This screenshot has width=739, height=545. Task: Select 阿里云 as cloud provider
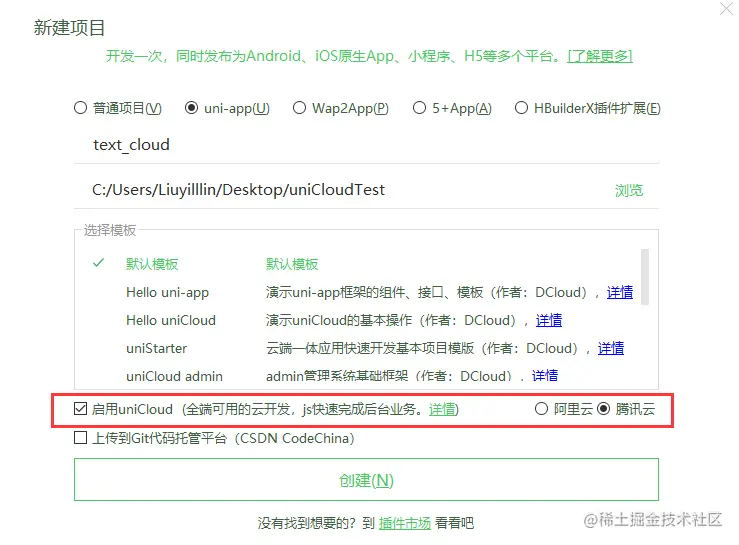(542, 409)
